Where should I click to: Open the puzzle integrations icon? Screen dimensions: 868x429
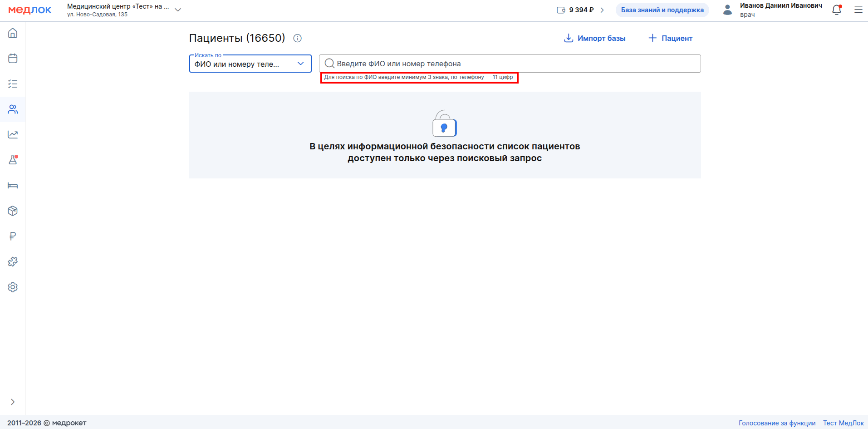tap(13, 261)
